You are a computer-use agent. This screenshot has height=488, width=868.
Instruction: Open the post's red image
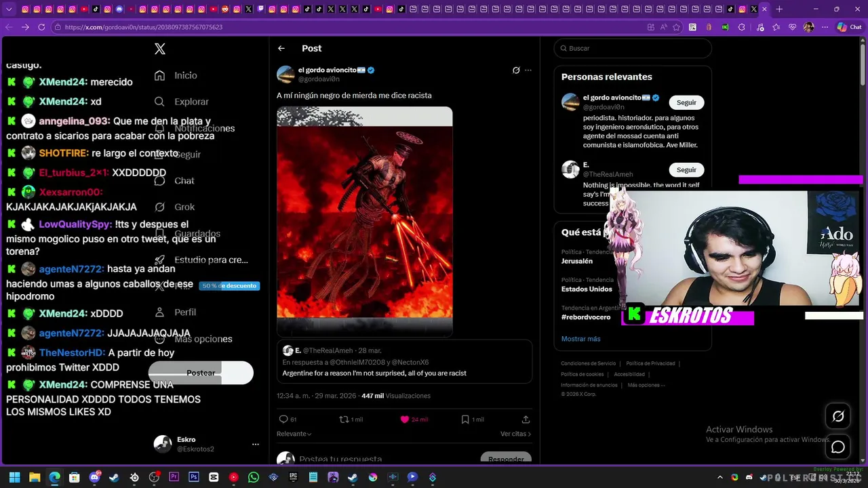click(x=364, y=222)
